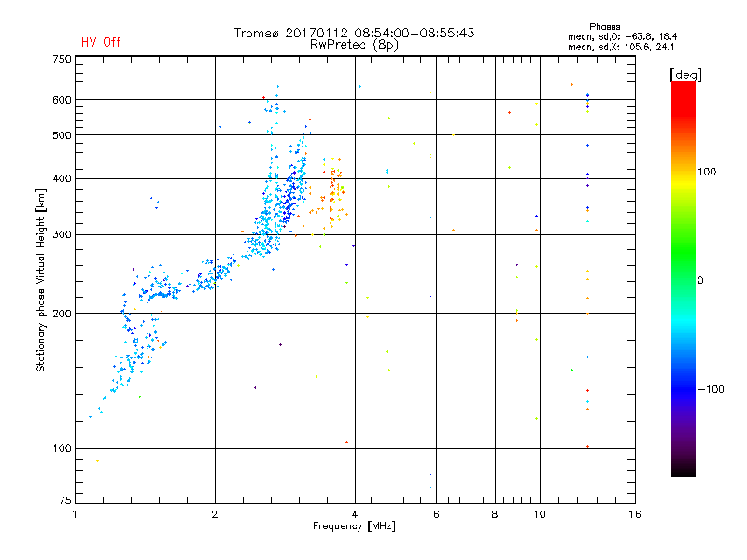Click the x-axis tick label '1'
Screen dimensions: 747x560
tap(75, 514)
